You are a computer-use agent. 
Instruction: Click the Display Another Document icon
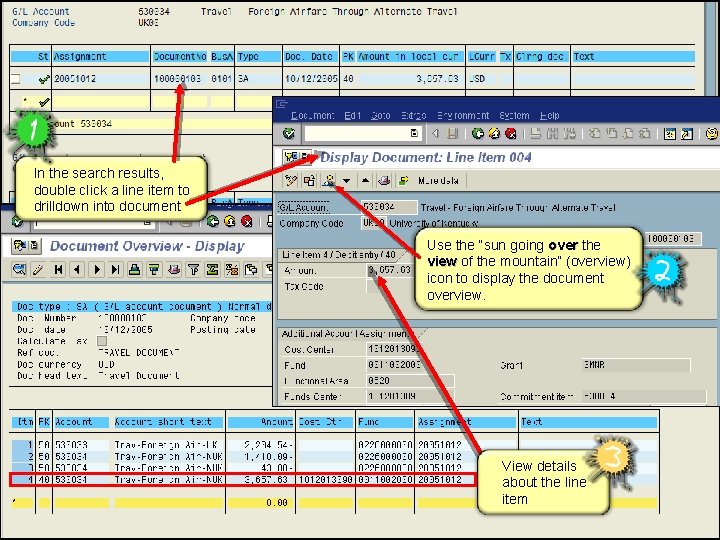[309, 180]
